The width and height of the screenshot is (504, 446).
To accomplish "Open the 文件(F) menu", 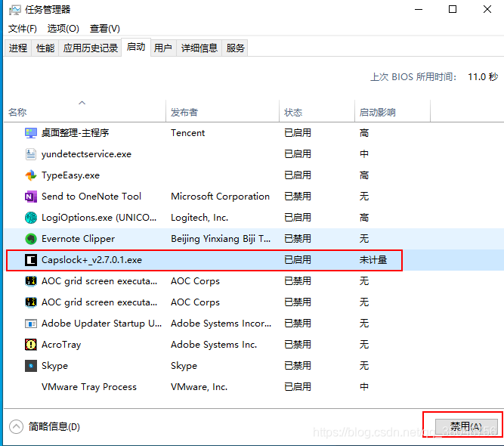I will coord(23,29).
